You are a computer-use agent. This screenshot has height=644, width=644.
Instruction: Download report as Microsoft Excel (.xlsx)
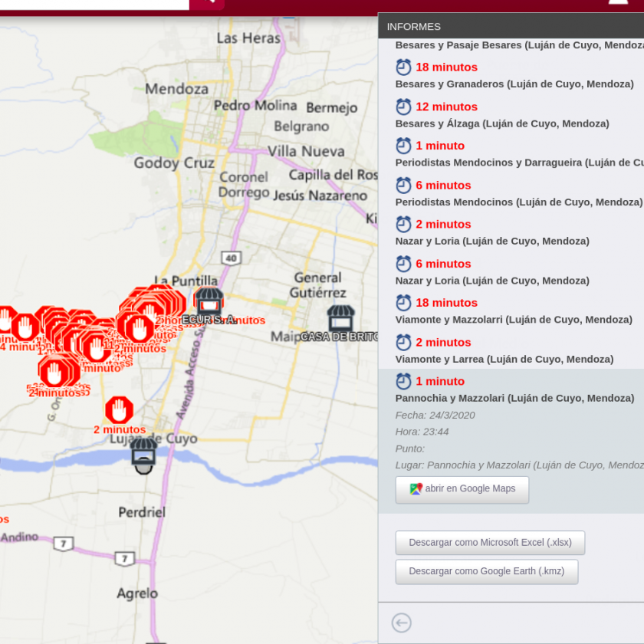489,543
